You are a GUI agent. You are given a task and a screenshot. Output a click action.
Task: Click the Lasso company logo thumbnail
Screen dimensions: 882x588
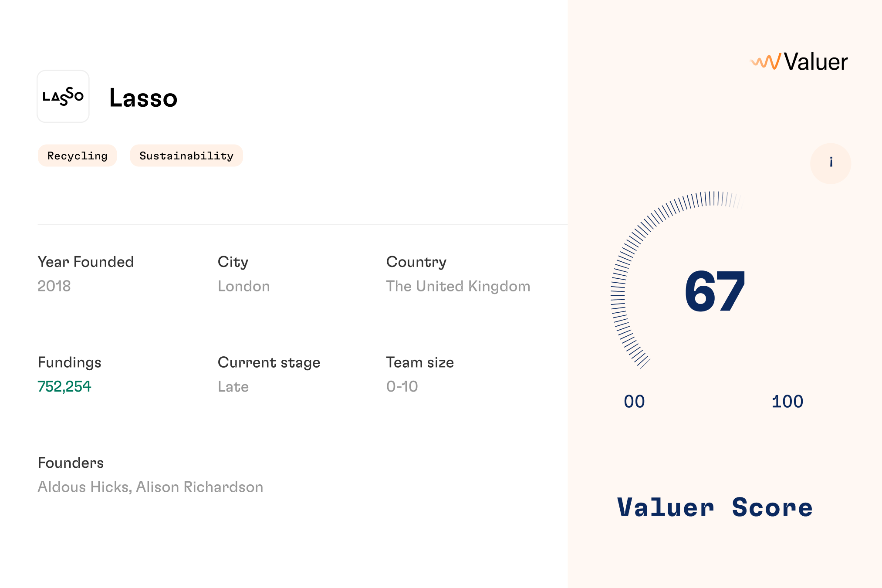coord(63,96)
